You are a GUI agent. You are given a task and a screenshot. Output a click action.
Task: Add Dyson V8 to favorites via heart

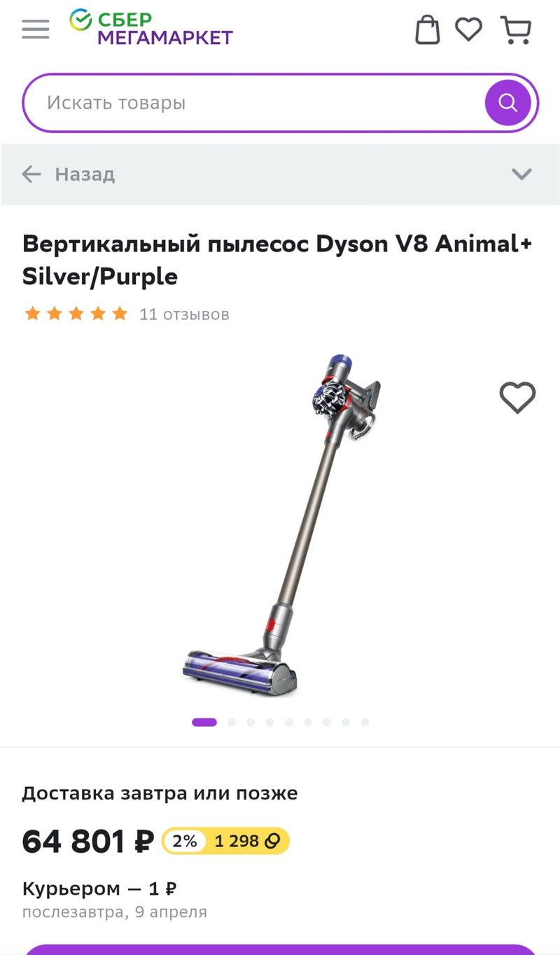(x=517, y=398)
